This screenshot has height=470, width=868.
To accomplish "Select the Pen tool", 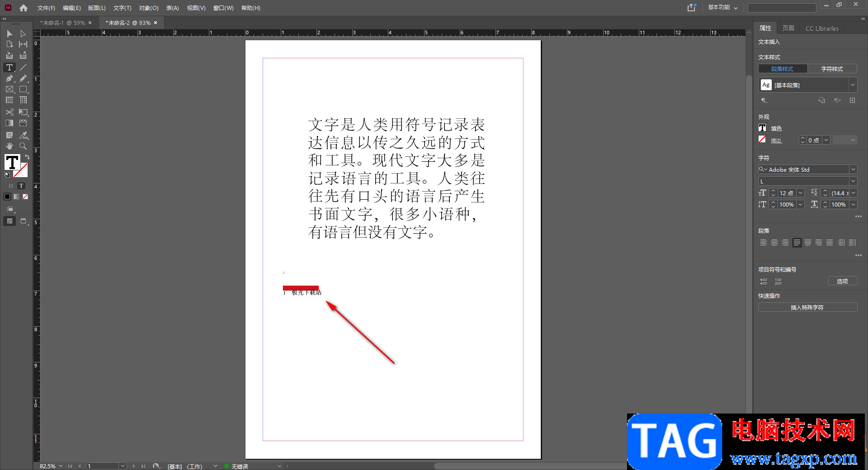I will click(x=9, y=78).
